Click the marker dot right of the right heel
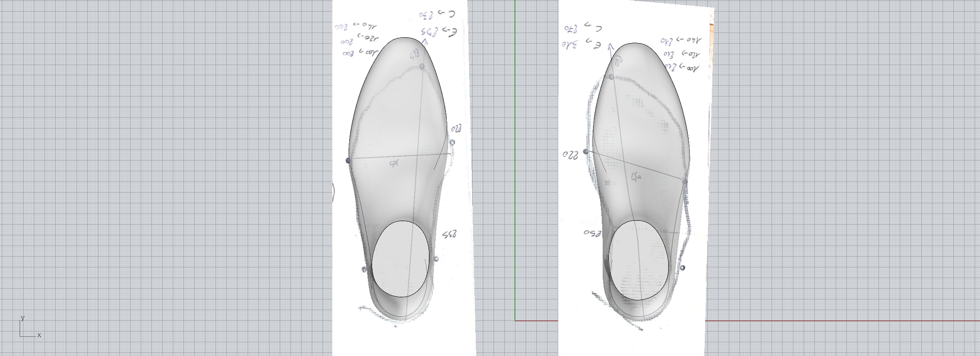The width and height of the screenshot is (980, 356). coord(682,268)
